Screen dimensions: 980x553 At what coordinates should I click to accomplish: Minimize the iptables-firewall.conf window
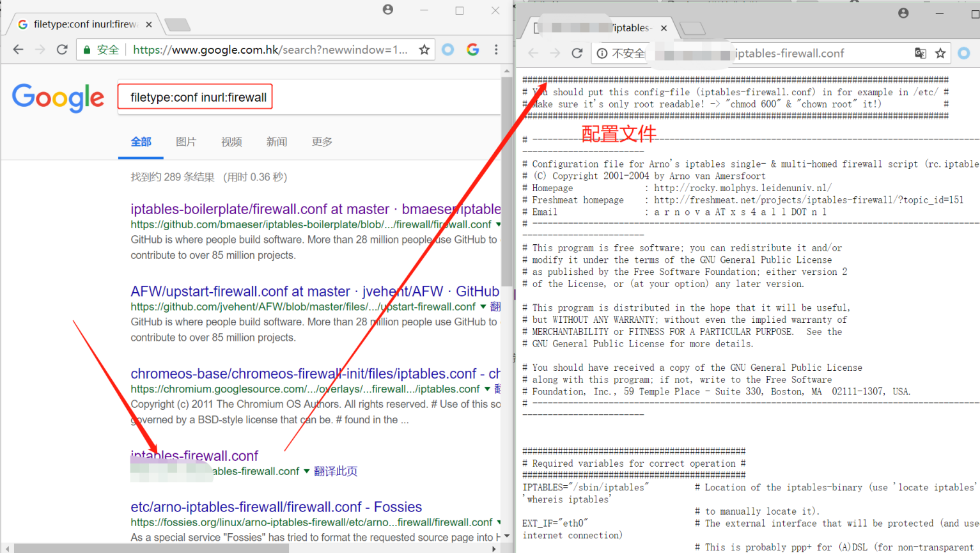pyautogui.click(x=939, y=13)
